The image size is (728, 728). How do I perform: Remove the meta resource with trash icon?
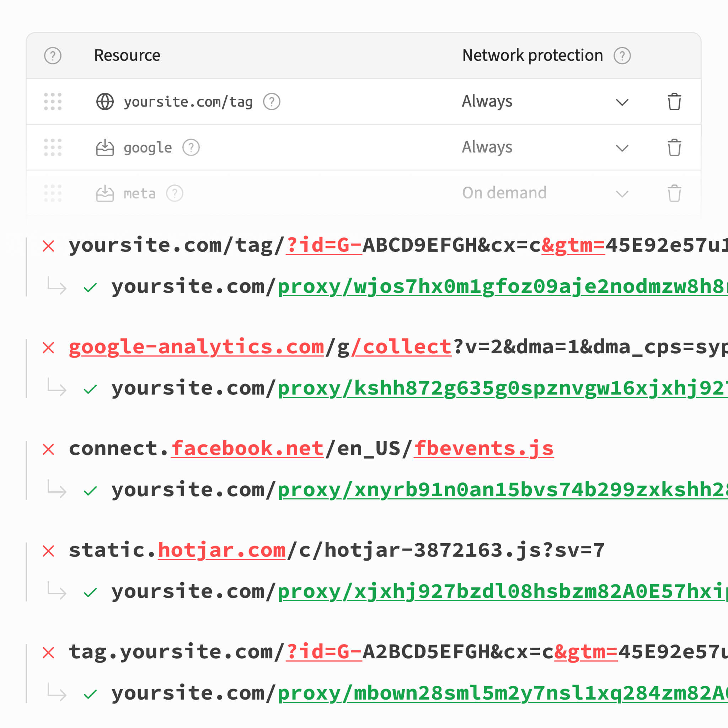pos(674,193)
